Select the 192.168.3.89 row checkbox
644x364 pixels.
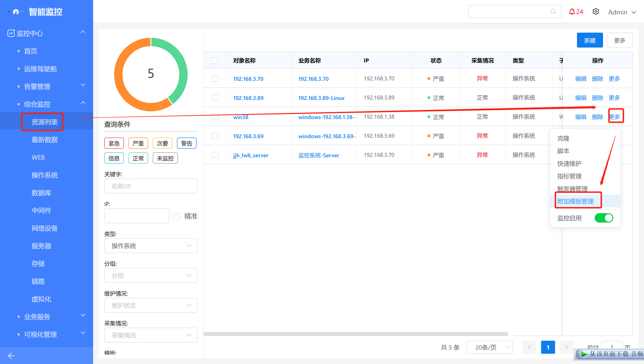215,98
